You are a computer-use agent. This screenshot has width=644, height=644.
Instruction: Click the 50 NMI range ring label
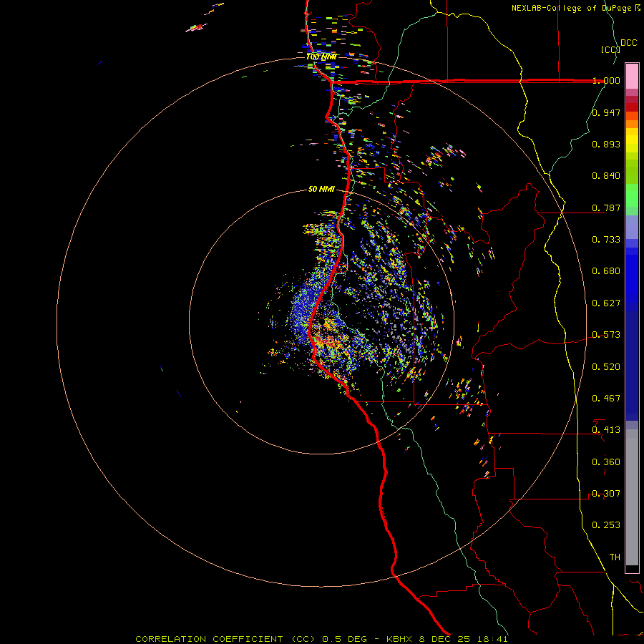(321, 189)
